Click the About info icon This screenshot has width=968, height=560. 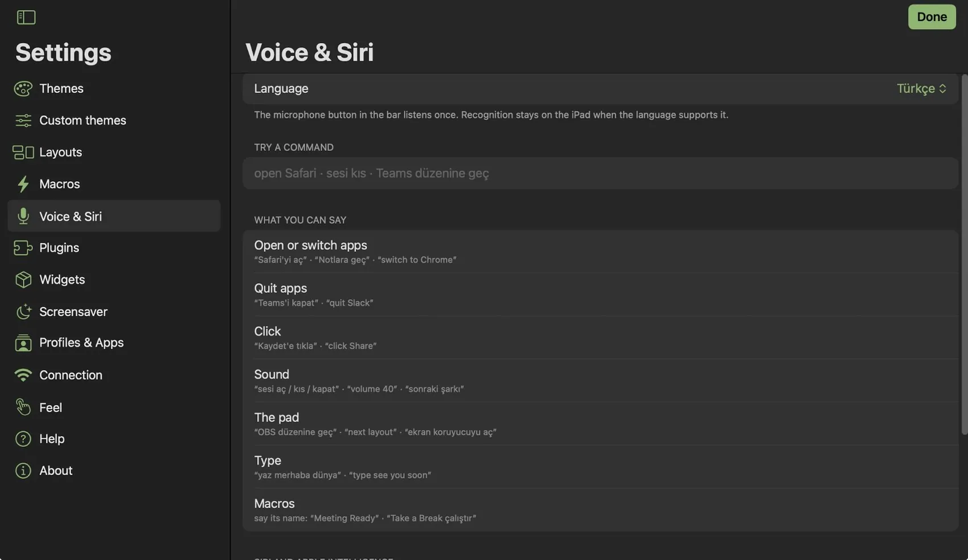(23, 471)
